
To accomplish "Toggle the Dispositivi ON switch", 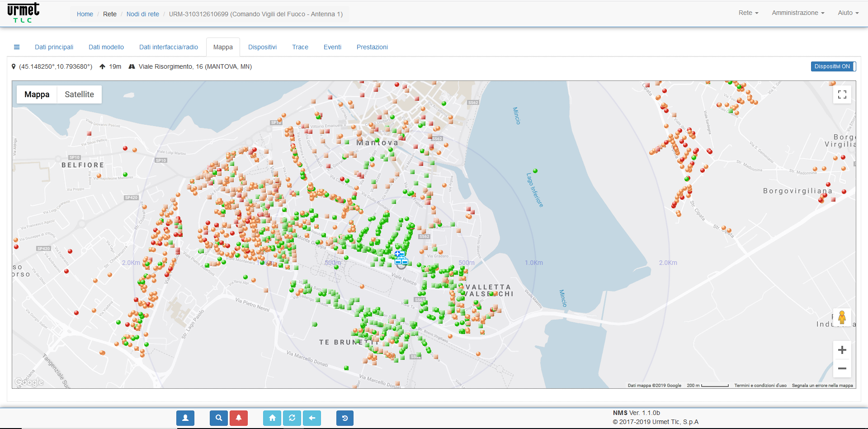I will [x=833, y=66].
